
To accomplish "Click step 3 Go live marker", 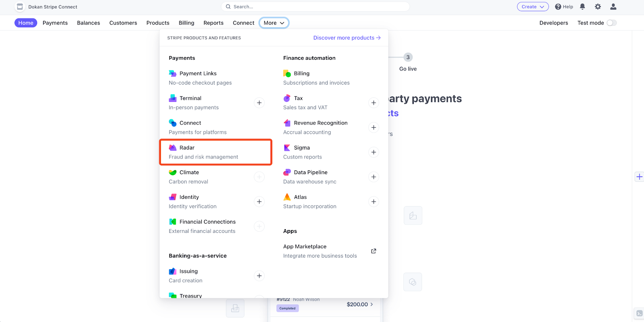I will (x=408, y=57).
